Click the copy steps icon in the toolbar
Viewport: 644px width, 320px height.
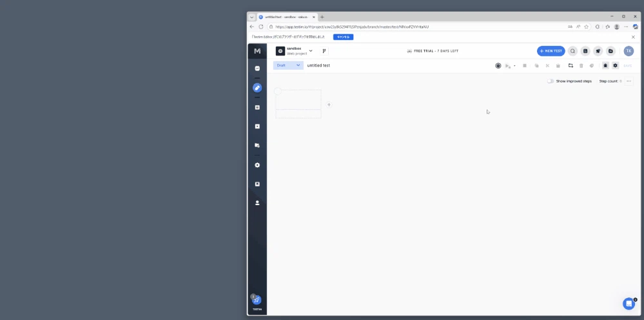coord(536,66)
